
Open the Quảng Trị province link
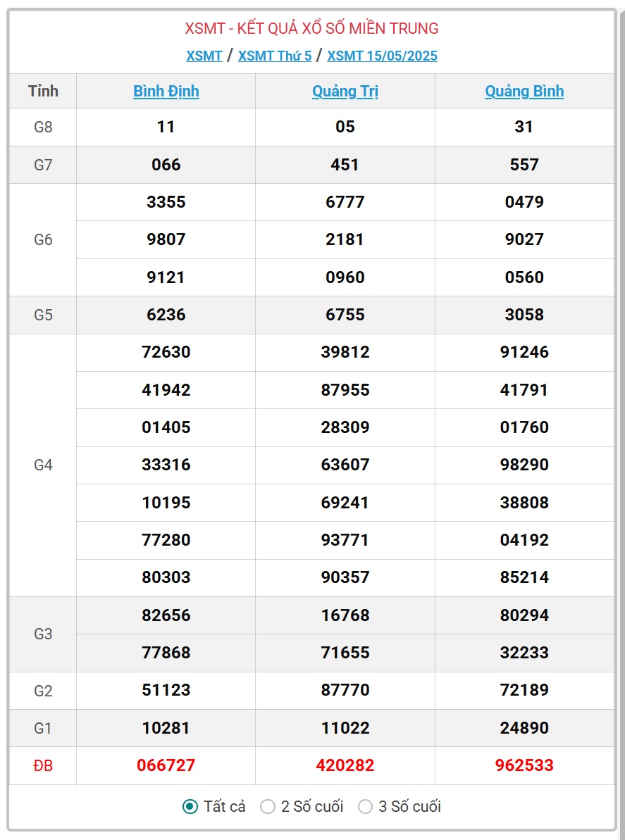[345, 92]
